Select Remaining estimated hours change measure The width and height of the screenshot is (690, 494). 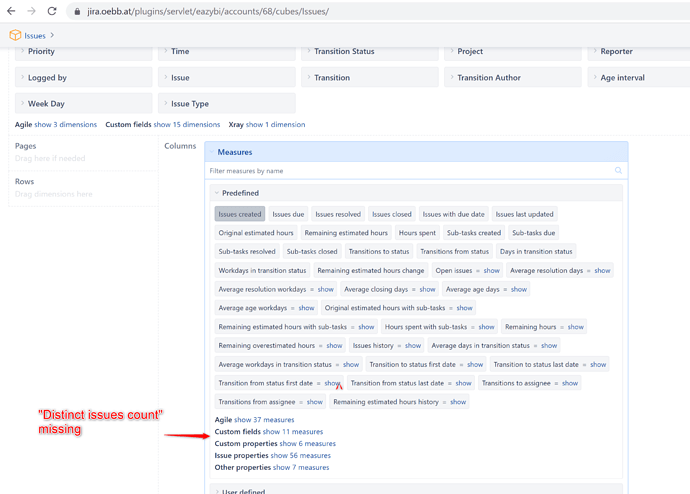(371, 271)
